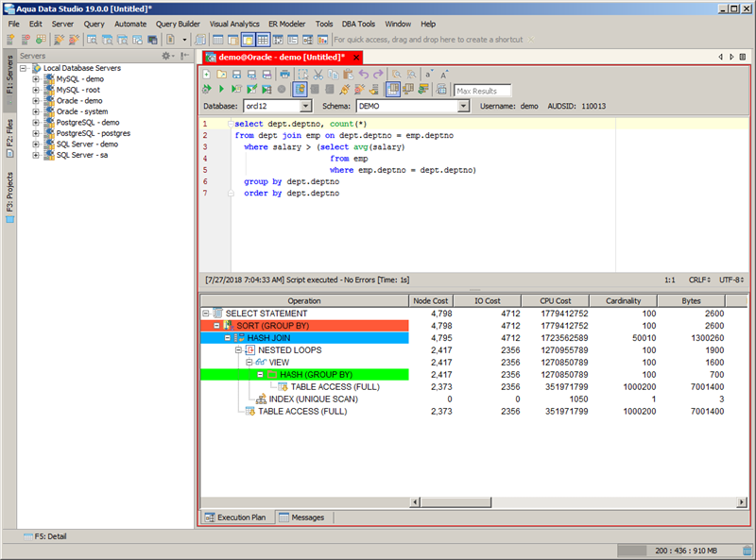Click the disconnect plug icon in the query toolbar
This screenshot has height=560, width=756.
tap(359, 89)
